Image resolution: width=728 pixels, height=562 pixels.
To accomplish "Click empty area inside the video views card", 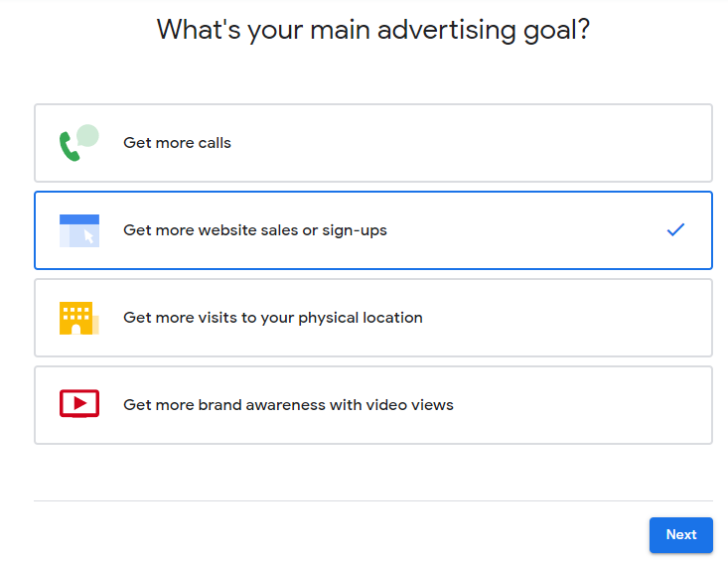I will 580,405.
